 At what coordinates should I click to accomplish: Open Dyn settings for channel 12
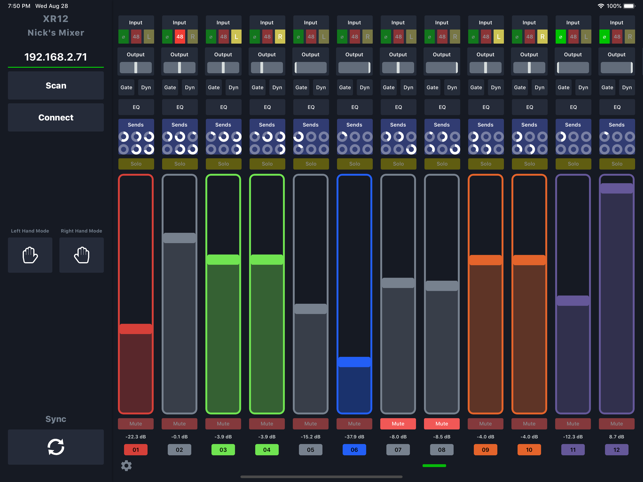click(627, 87)
